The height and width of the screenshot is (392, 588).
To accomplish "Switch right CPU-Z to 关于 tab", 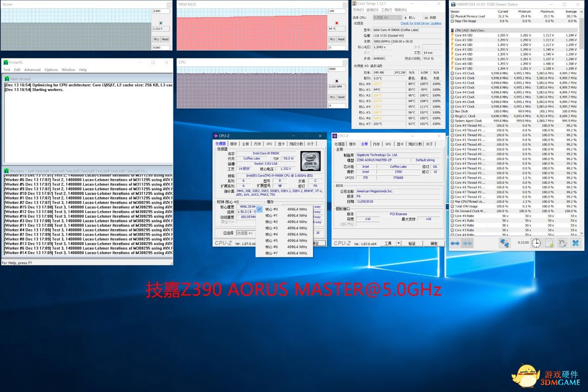I will [x=429, y=144].
